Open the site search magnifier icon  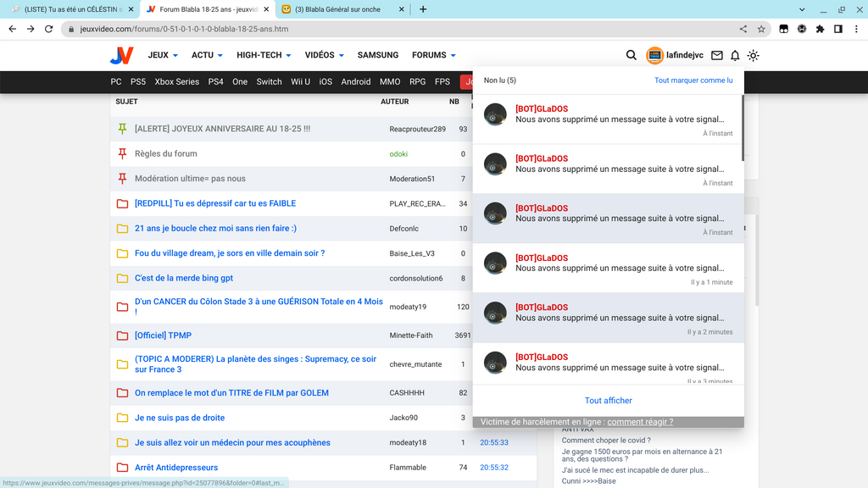[632, 55]
